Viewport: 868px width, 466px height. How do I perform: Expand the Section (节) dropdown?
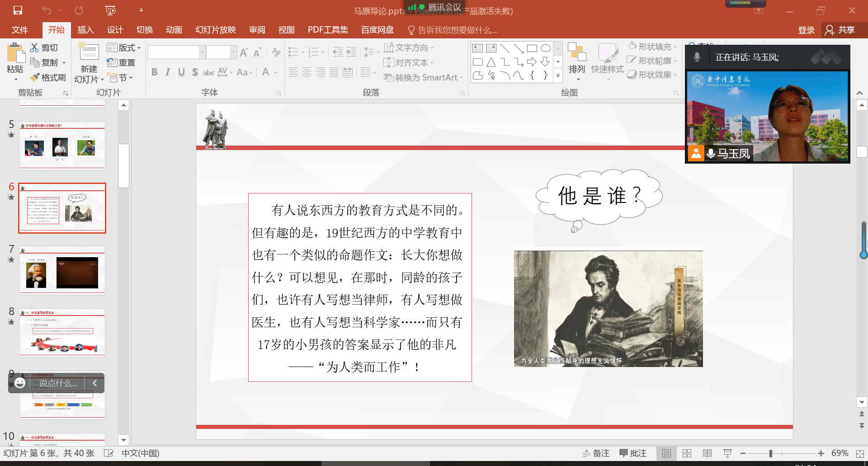(x=120, y=78)
